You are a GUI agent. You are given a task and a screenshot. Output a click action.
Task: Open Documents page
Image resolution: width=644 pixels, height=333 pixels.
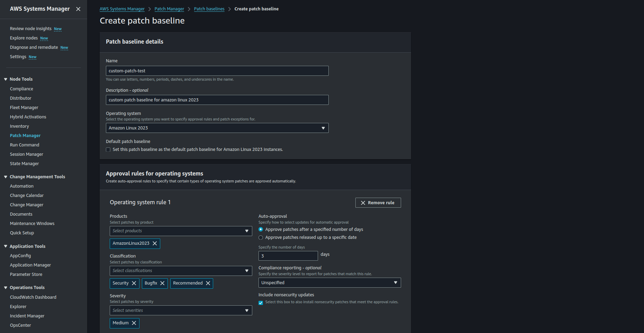(21, 214)
